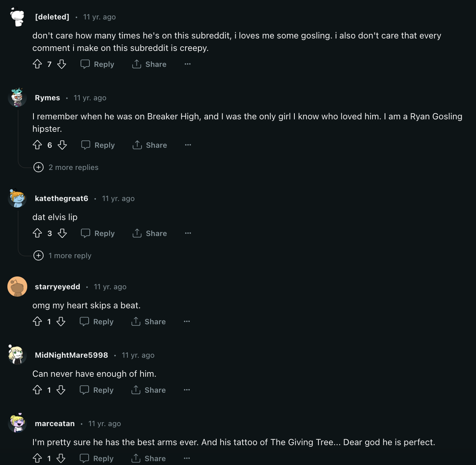Visit MidNightMare5998's profile username link
The image size is (476, 465).
click(x=72, y=355)
